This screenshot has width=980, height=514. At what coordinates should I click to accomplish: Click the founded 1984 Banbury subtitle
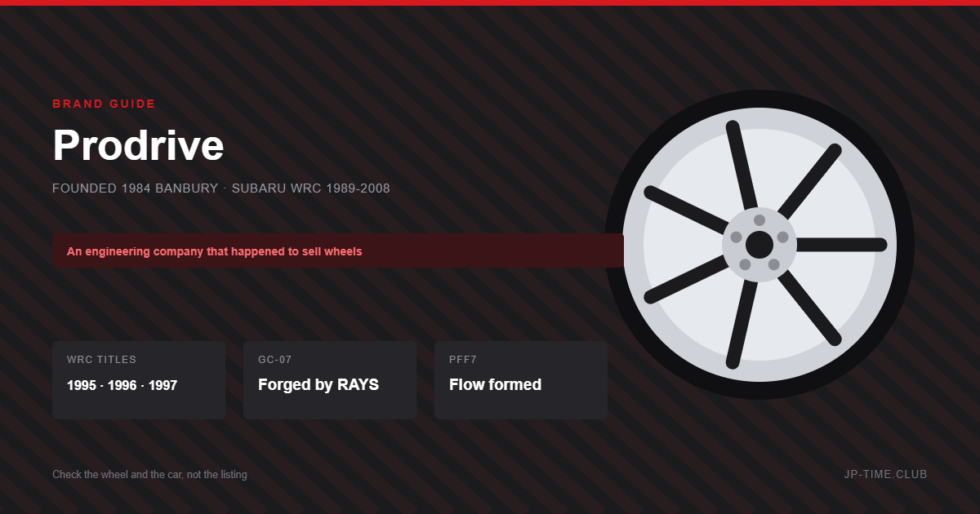(x=221, y=188)
